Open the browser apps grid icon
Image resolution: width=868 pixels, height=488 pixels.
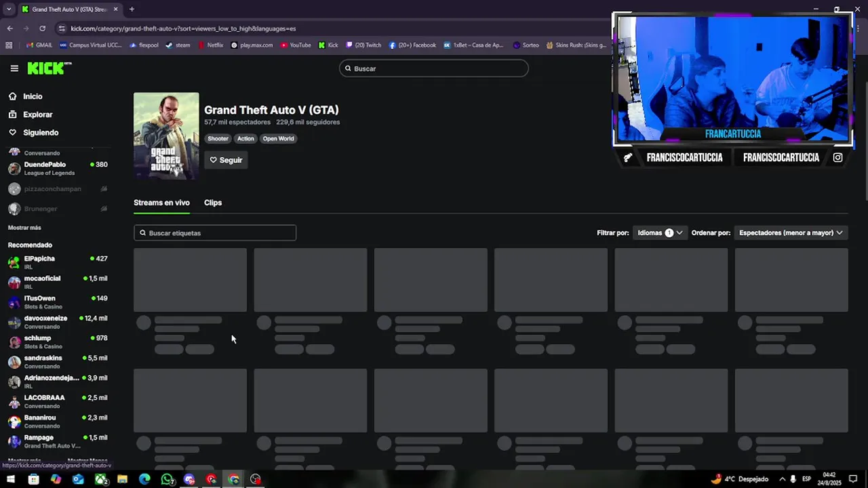tap(9, 45)
